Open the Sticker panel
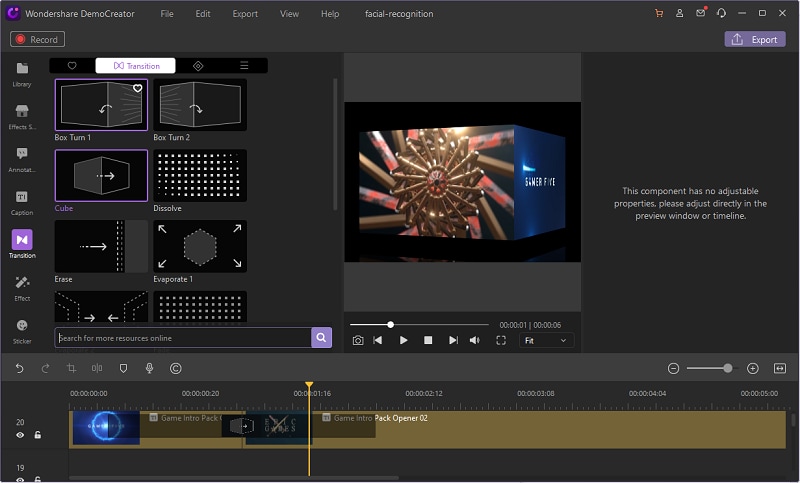 22,330
